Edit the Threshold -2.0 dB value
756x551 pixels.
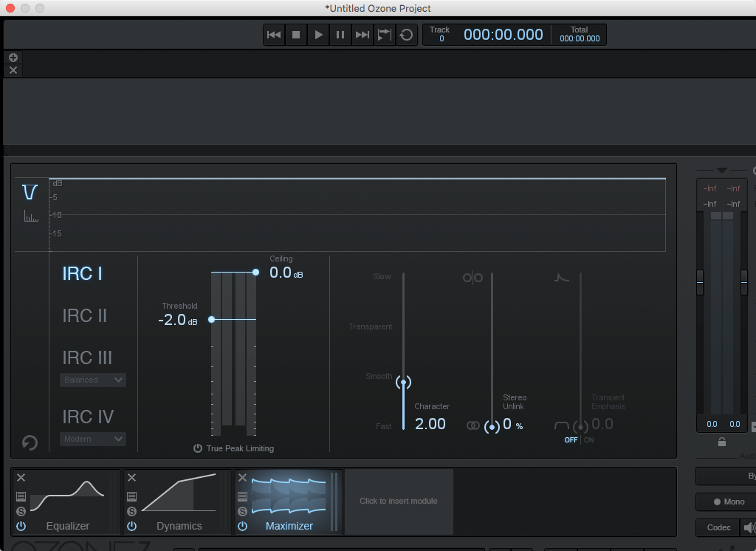click(178, 320)
